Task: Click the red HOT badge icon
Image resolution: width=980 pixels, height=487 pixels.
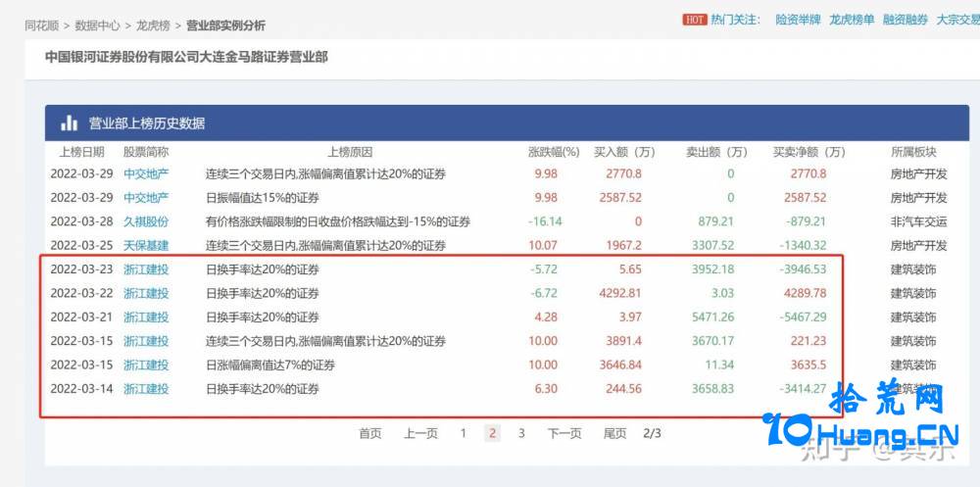Action: coord(695,20)
